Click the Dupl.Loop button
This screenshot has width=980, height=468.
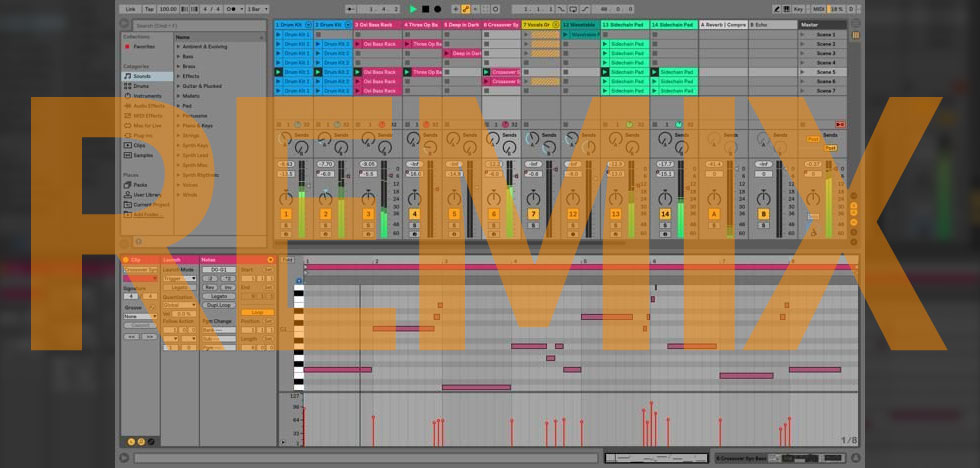click(219, 305)
